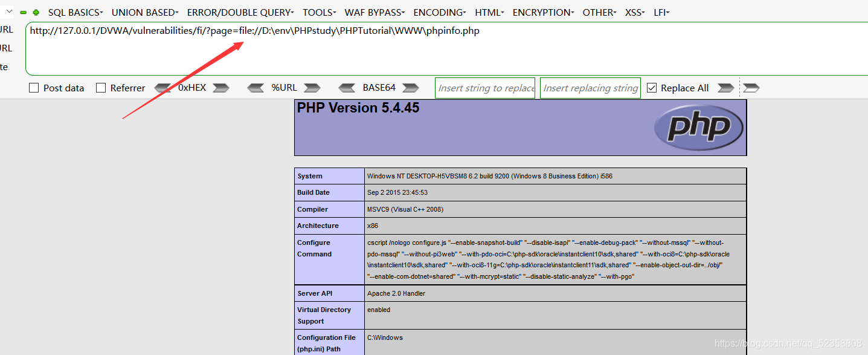Click the right arrow after %URL to encode
The height and width of the screenshot is (355, 868).
312,88
